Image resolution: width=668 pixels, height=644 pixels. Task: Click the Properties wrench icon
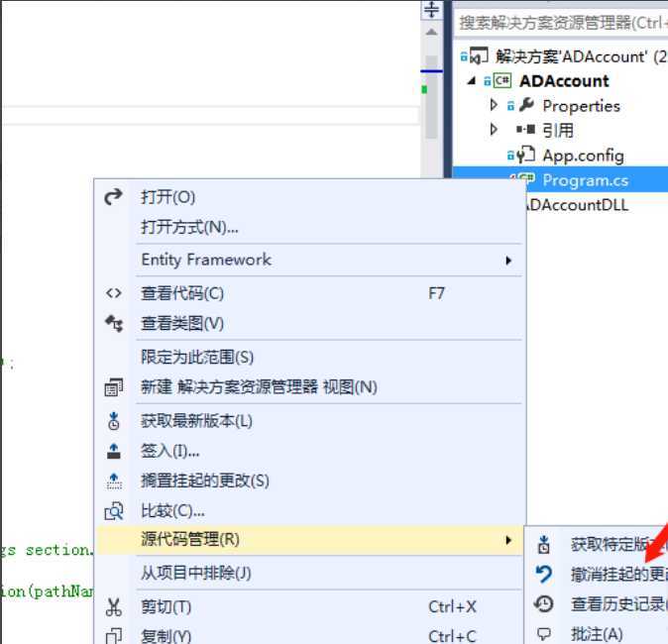pos(526,105)
